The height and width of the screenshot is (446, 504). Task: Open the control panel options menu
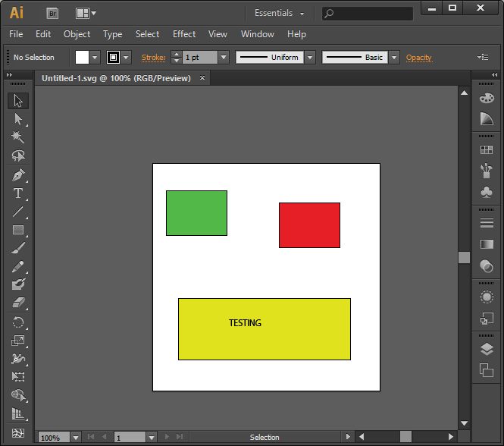[483, 58]
